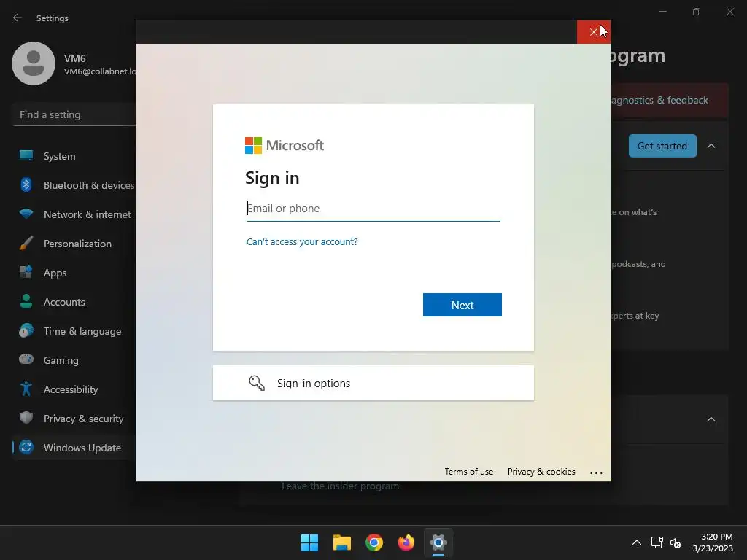Minimize the Settings window
The height and width of the screenshot is (560, 747).
662,12
